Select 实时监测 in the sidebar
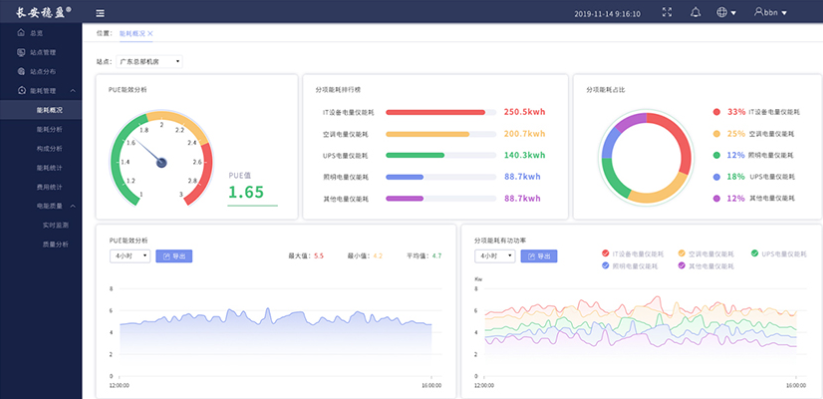The image size is (823, 399). 55,225
